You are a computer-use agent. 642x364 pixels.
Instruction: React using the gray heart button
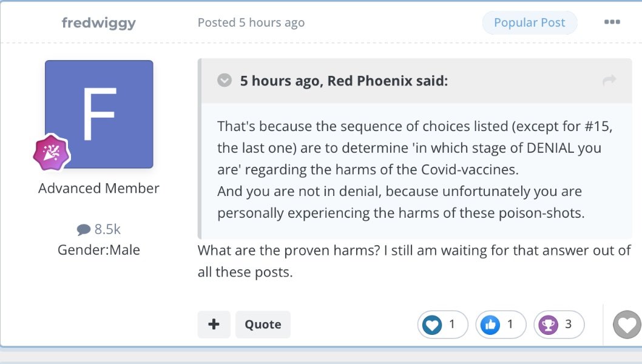[627, 325]
